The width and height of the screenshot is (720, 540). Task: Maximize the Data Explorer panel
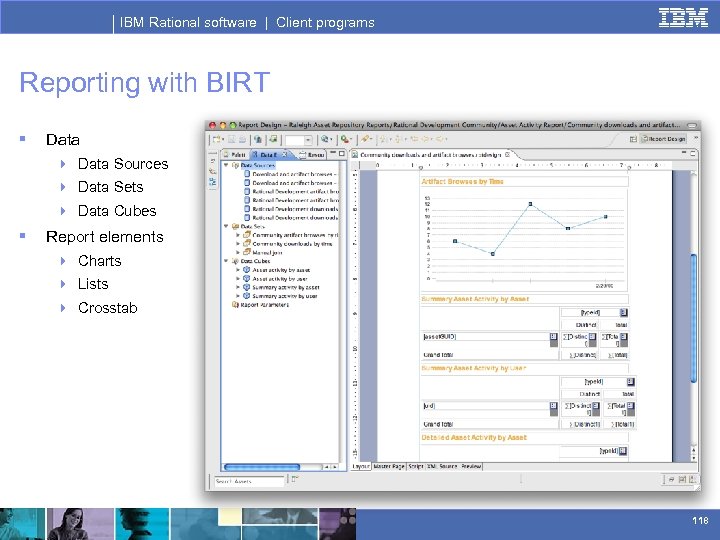coord(342,153)
